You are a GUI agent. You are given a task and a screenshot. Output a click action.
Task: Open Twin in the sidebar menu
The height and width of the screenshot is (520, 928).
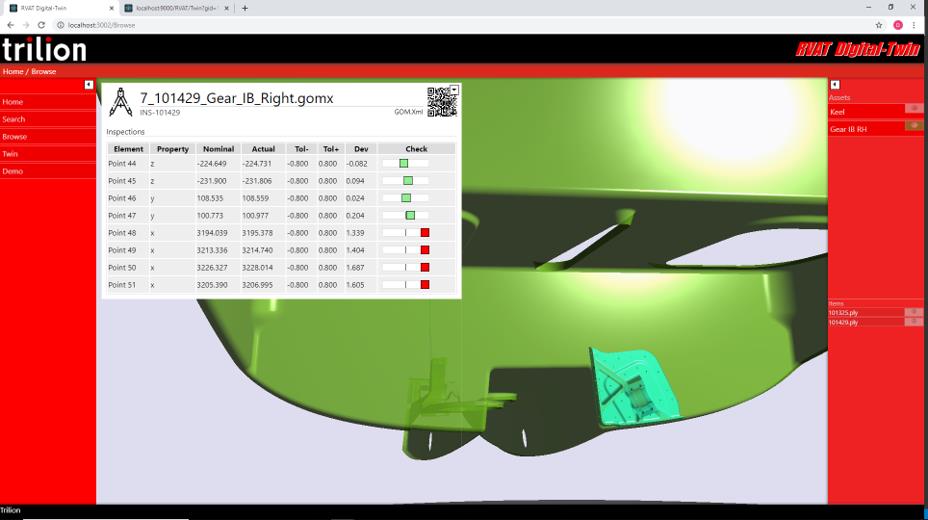coord(10,153)
